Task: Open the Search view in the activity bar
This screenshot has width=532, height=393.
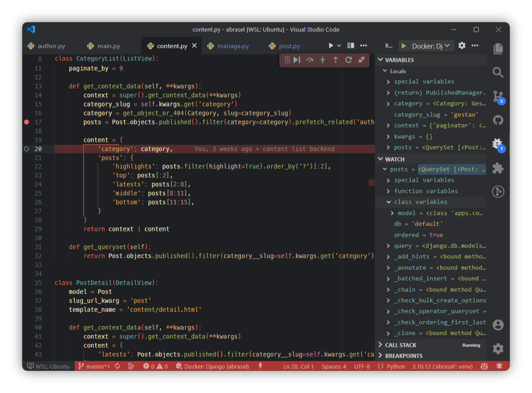Action: pos(498,73)
